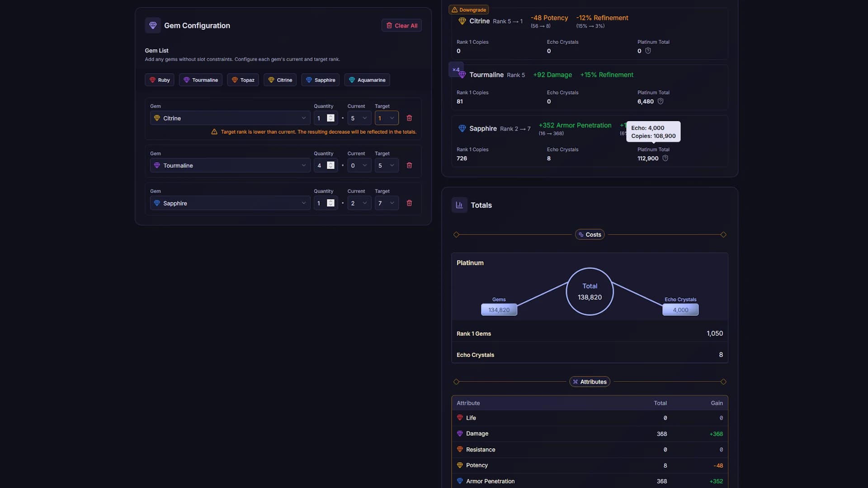Image resolution: width=868 pixels, height=488 pixels.
Task: Click the Downgrade warning badge
Action: [468, 10]
